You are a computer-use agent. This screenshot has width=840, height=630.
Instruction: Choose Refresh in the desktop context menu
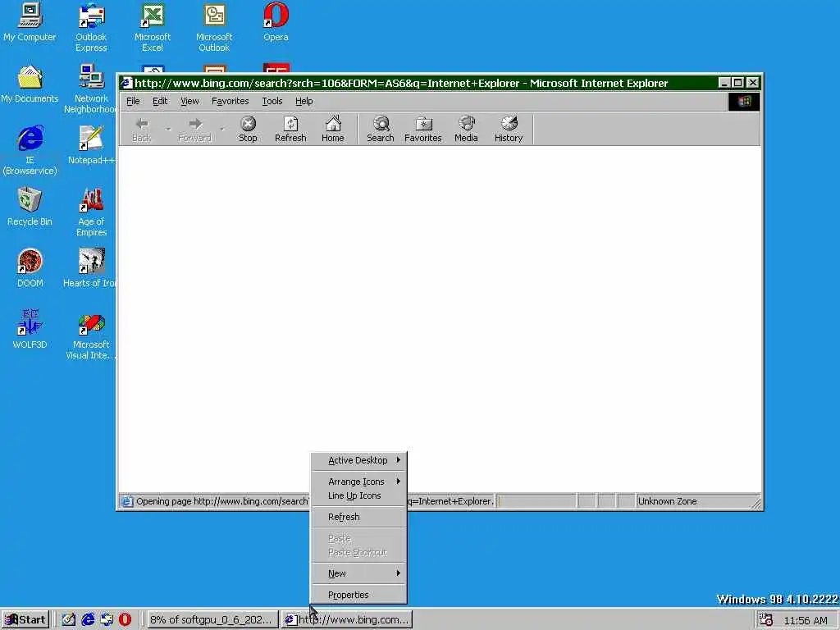tap(359, 517)
